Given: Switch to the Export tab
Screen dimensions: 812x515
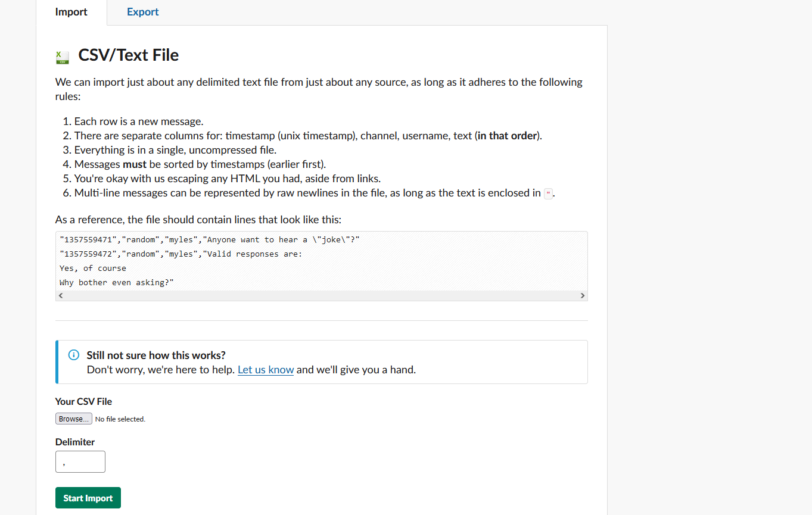Looking at the screenshot, I should [x=143, y=12].
